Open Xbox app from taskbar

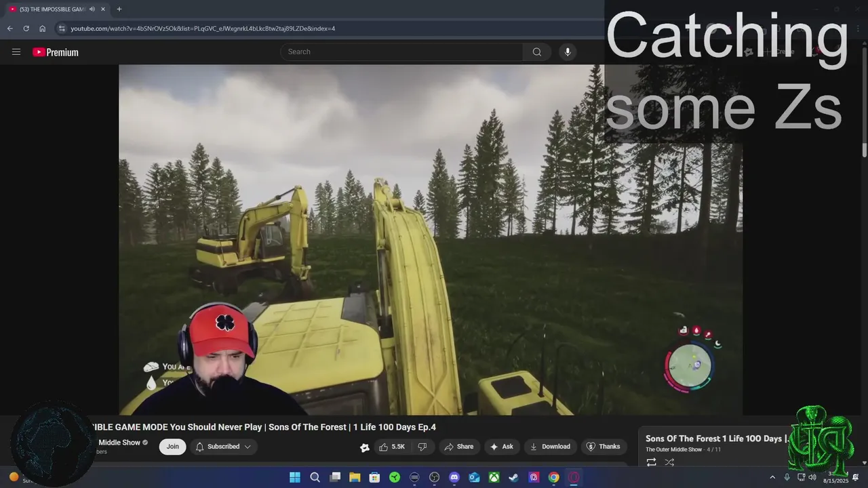coord(494,477)
